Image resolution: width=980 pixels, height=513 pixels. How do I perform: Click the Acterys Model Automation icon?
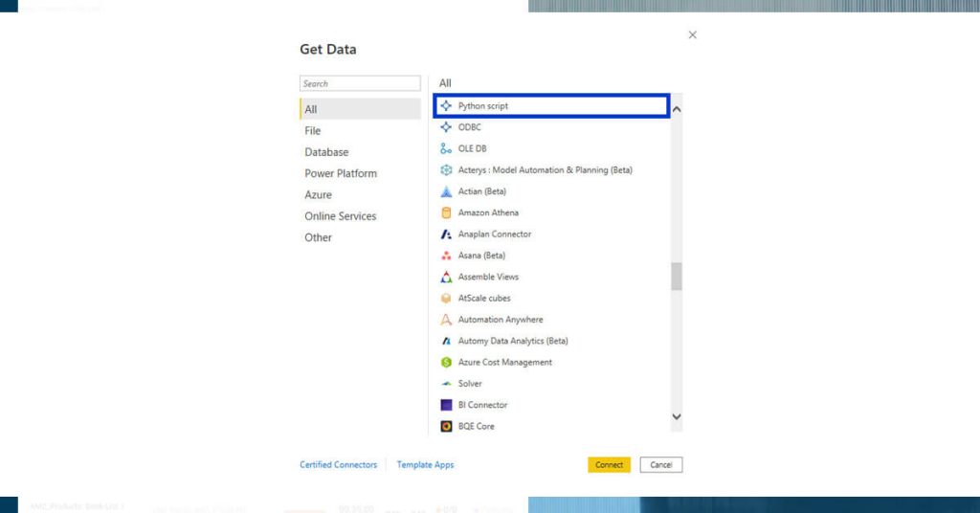tap(446, 170)
